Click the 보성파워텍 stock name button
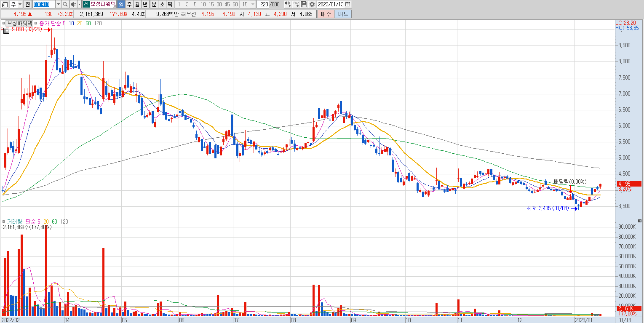The image size is (644, 323). click(x=103, y=4)
